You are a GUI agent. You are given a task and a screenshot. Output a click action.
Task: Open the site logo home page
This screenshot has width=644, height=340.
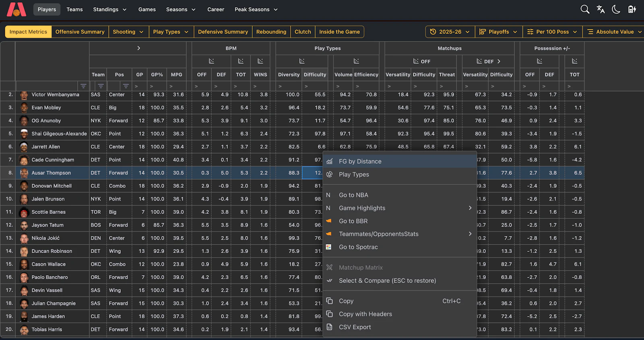coord(17,9)
